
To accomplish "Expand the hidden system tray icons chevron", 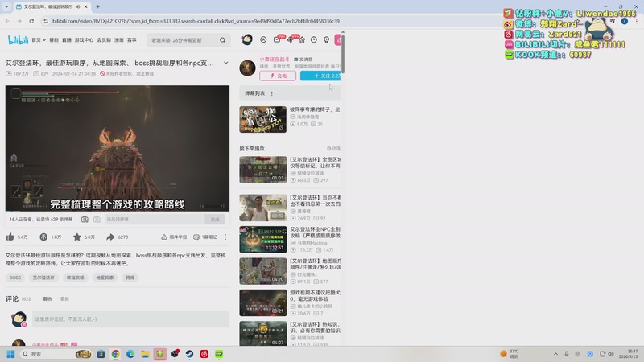I will (555, 354).
